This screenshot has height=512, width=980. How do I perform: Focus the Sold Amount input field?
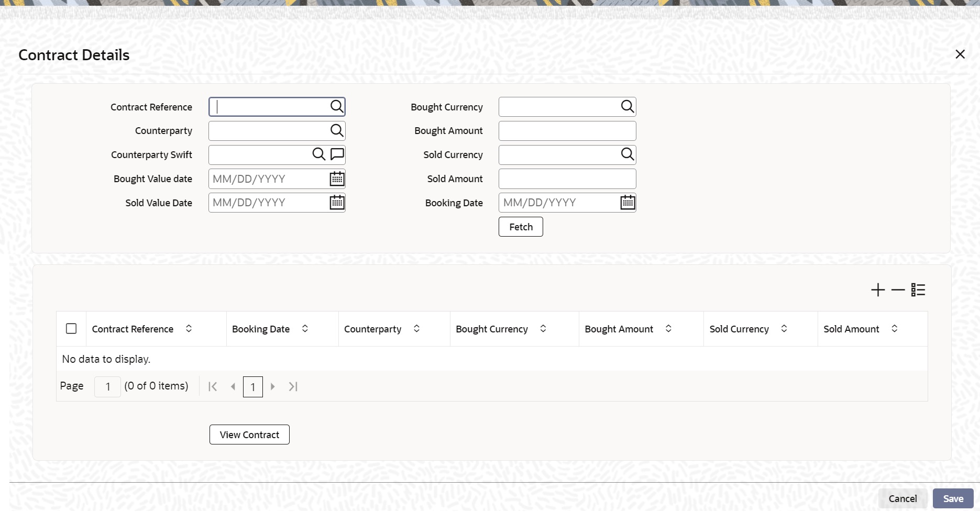(x=567, y=179)
